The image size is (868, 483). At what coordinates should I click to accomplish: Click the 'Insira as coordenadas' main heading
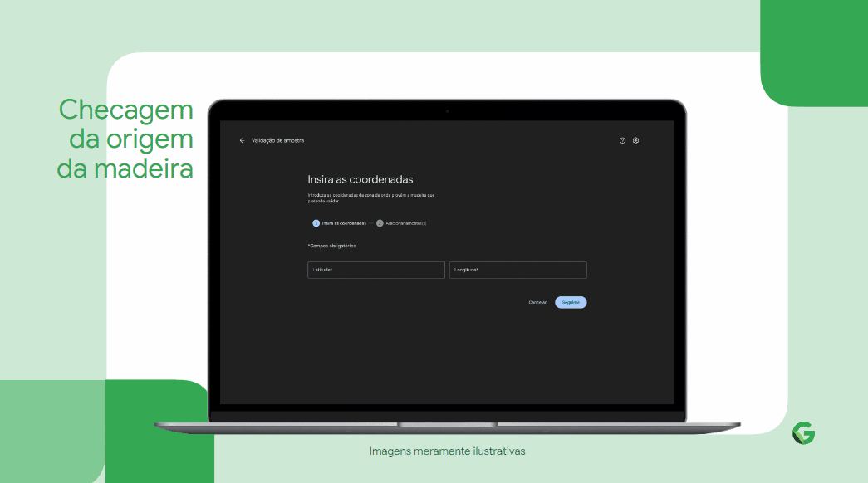360,179
